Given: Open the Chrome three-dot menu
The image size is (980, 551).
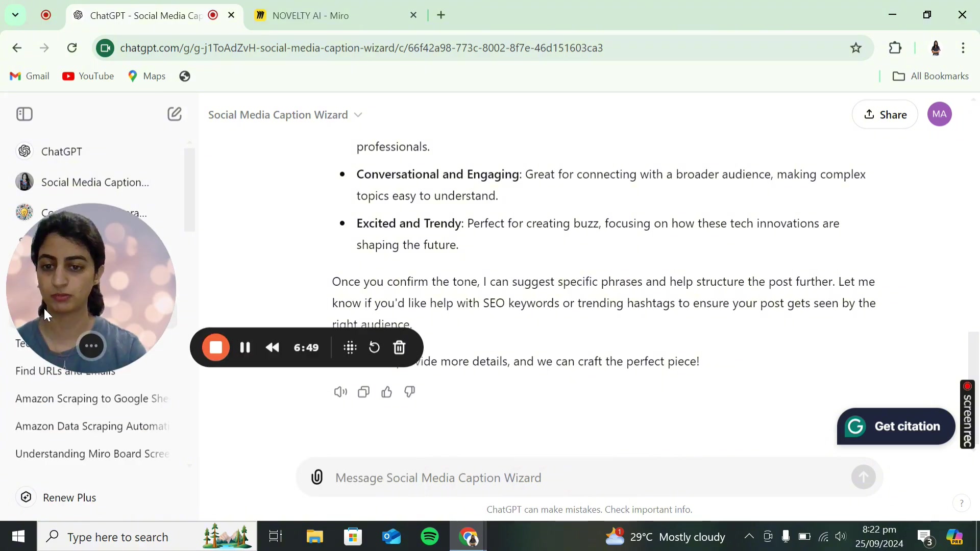Looking at the screenshot, I should pyautogui.click(x=963, y=48).
